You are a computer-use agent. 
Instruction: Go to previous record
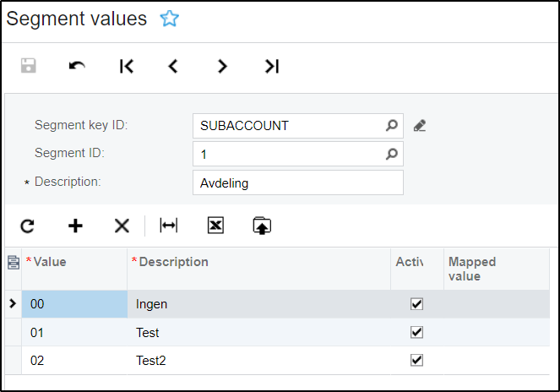coord(173,66)
